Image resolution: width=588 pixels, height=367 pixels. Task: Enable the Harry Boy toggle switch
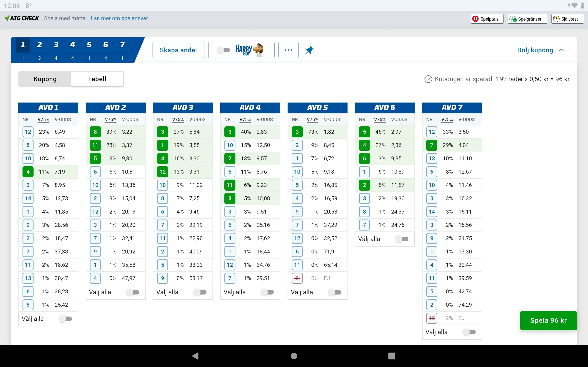[x=224, y=50]
